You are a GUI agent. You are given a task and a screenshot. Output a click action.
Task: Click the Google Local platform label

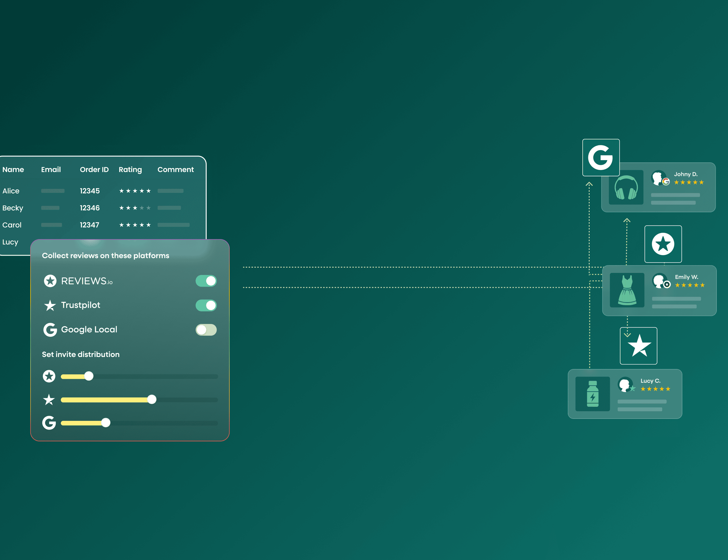click(89, 329)
